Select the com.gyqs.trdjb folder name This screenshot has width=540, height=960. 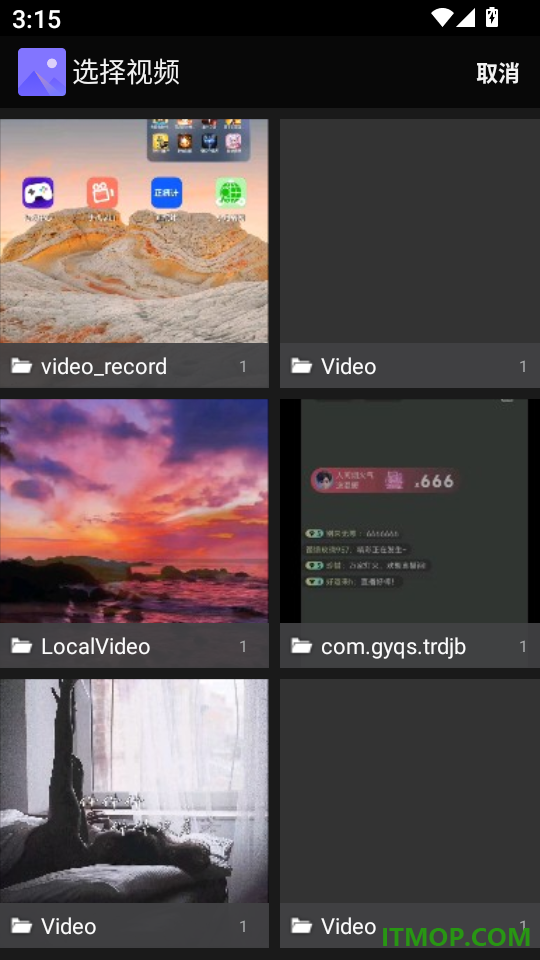click(x=393, y=647)
